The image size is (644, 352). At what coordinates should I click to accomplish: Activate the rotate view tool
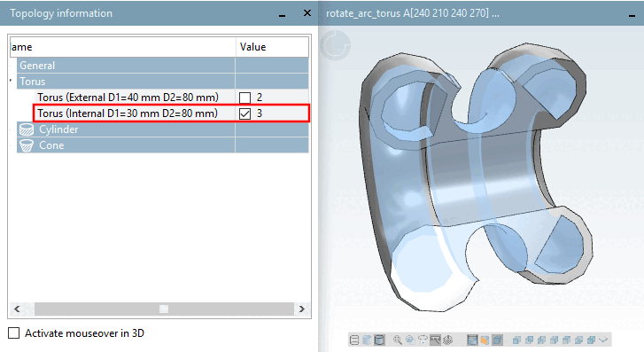tap(423, 340)
